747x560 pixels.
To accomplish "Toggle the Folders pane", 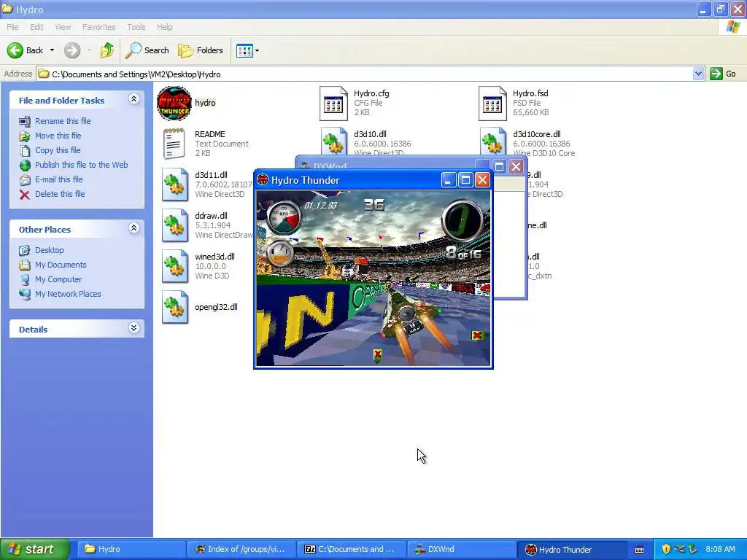I will (200, 50).
